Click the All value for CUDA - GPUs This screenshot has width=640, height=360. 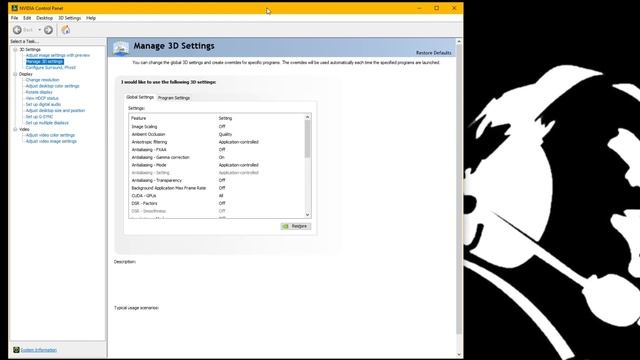point(221,196)
